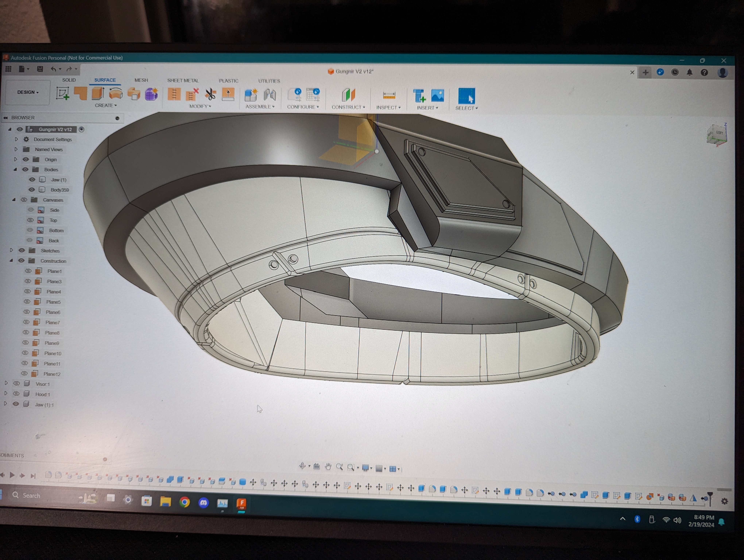Hide the Body359 body
The width and height of the screenshot is (744, 560).
[x=32, y=190]
